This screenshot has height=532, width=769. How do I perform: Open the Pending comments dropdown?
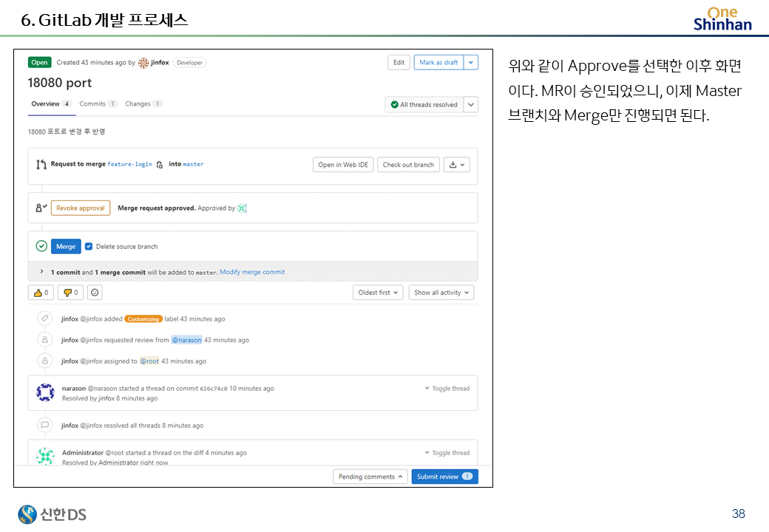point(370,477)
